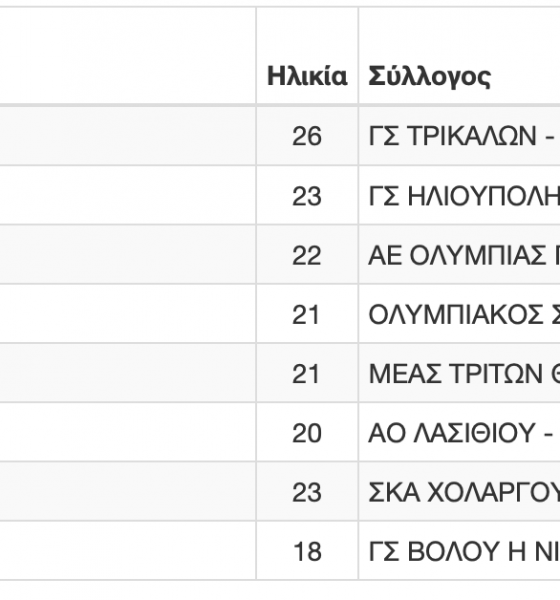Screen dimensions: 560x600
Task: Select the age cell showing 26
Action: [x=307, y=136]
